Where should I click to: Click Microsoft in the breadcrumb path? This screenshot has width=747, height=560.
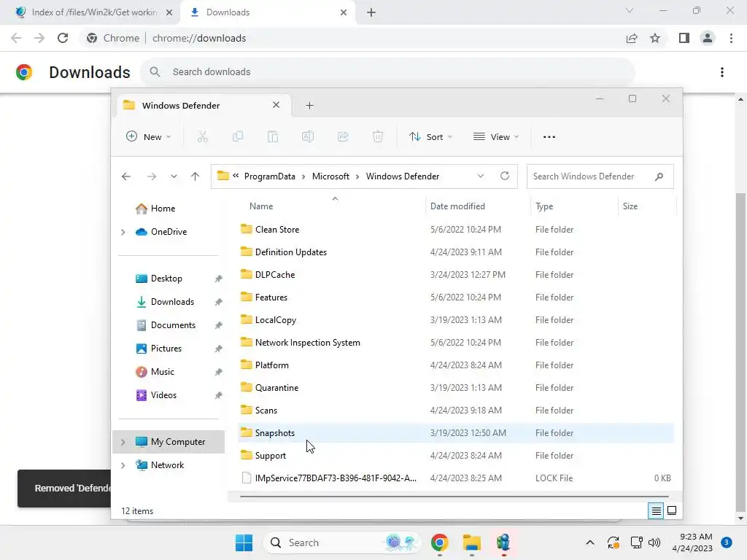330,176
